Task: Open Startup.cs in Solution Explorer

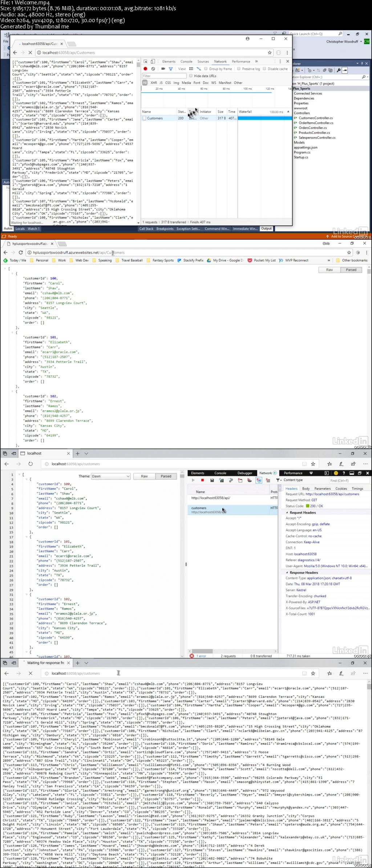Action: pos(301,157)
